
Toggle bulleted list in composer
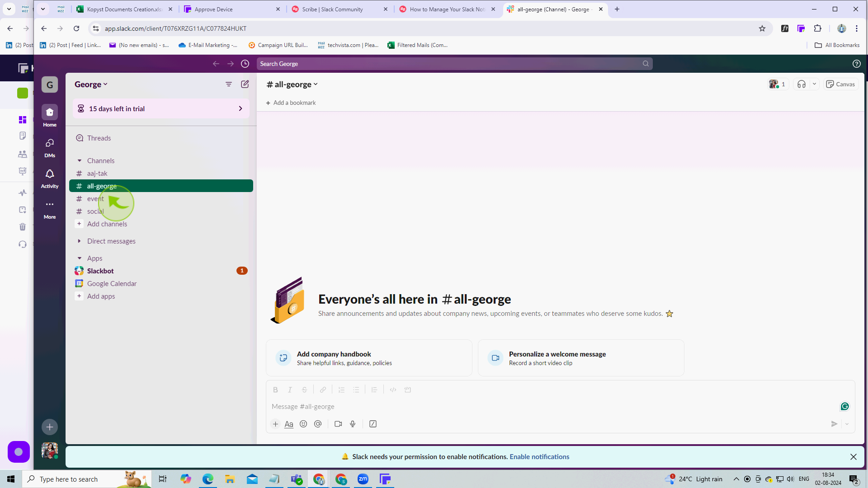pyautogui.click(x=356, y=389)
